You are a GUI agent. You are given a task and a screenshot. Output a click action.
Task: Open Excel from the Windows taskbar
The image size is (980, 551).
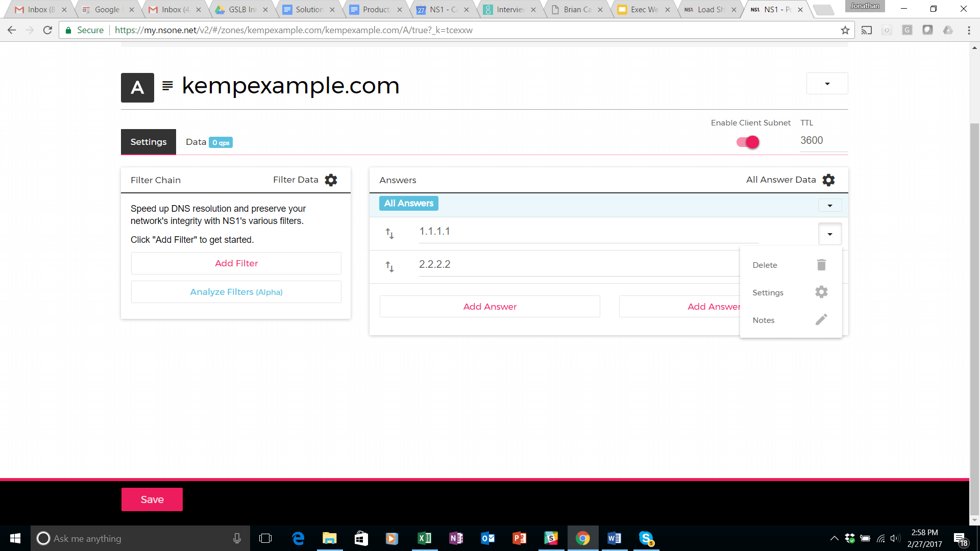click(x=424, y=538)
